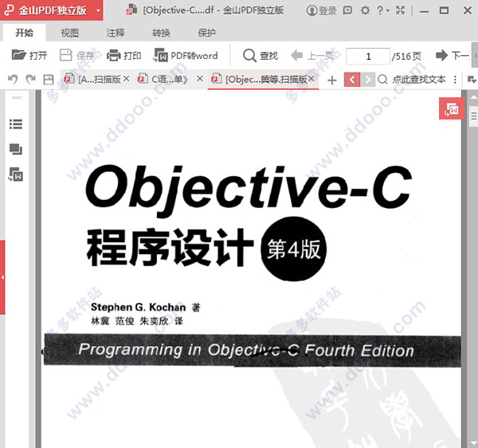Click the undo arrow icon
This screenshot has width=478, height=448.
pyautogui.click(x=13, y=79)
